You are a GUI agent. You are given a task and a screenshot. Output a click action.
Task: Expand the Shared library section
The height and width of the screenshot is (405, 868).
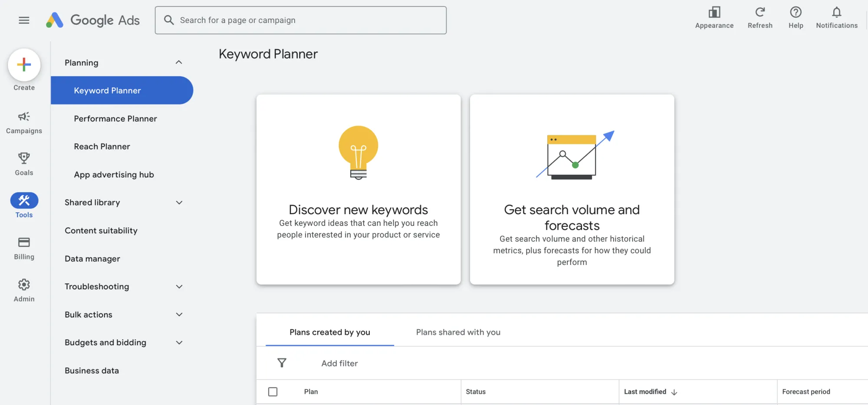(179, 202)
